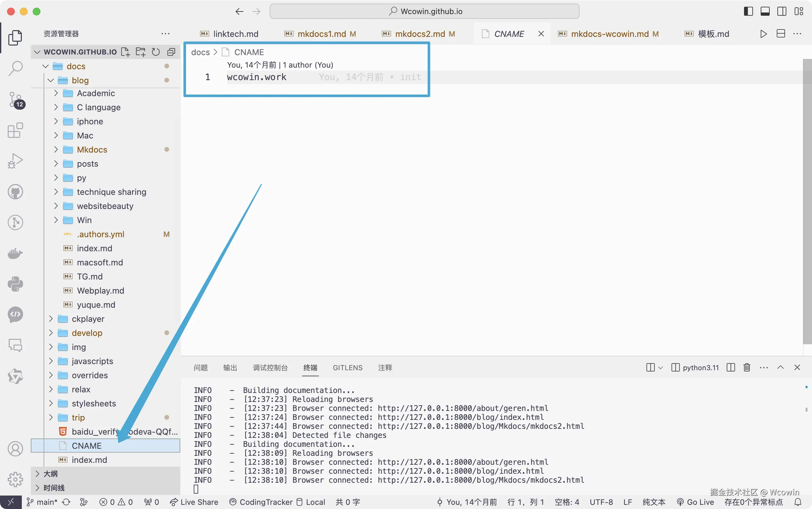Kill terminal with trash icon

747,367
